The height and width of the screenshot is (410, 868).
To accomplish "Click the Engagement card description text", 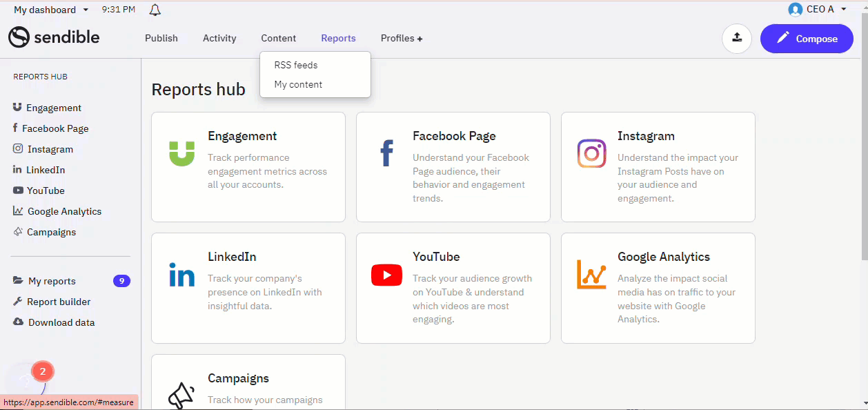I will click(268, 171).
